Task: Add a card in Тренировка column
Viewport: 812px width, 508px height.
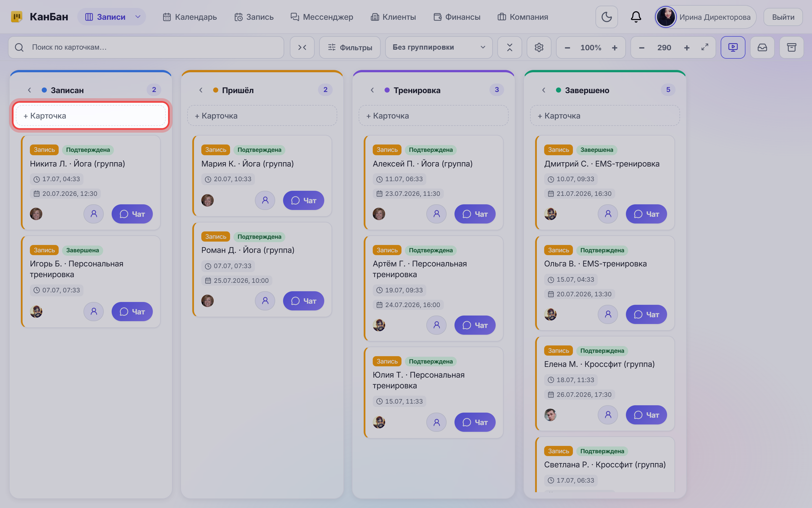Action: click(434, 116)
